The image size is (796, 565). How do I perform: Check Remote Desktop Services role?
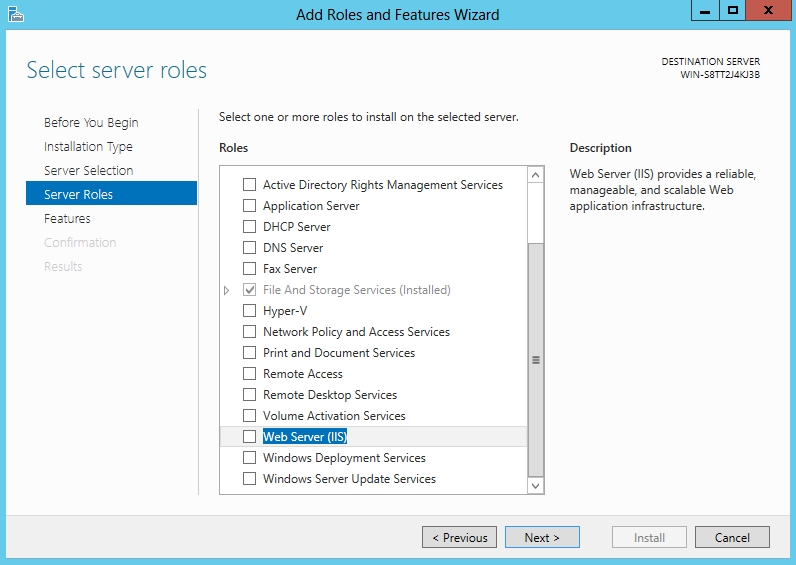coord(250,395)
